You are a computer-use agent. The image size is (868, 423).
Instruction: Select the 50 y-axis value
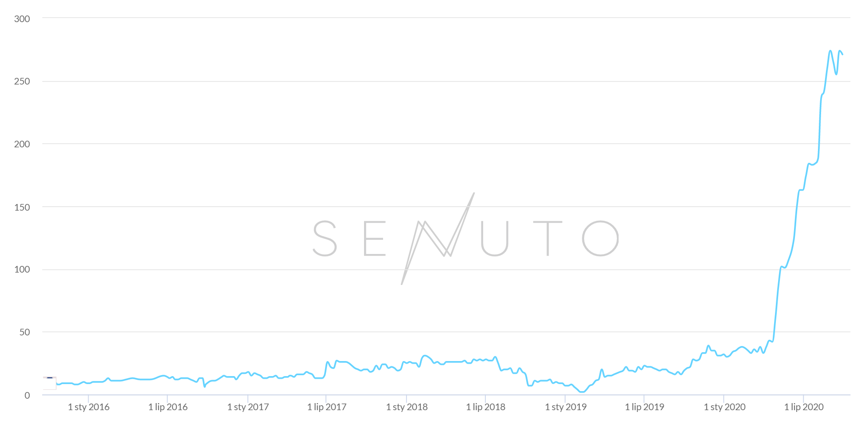click(x=25, y=332)
